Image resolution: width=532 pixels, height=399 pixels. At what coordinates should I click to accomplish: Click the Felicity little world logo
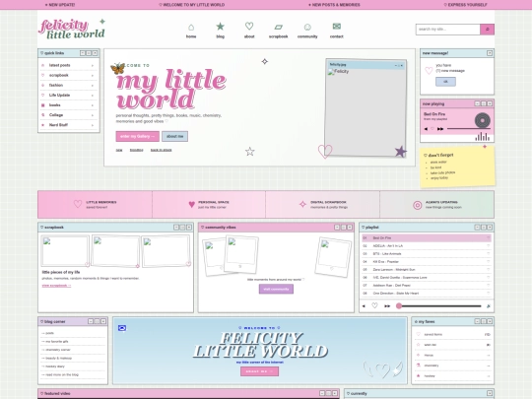pos(72,29)
